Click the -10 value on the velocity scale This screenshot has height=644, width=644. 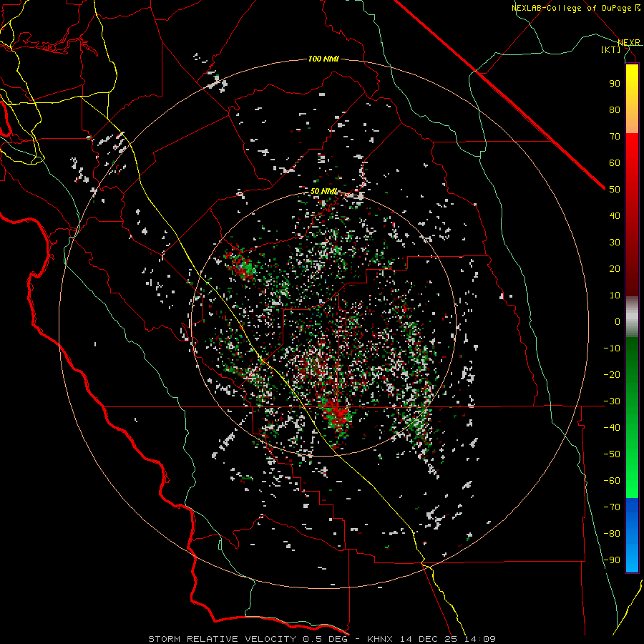point(612,348)
